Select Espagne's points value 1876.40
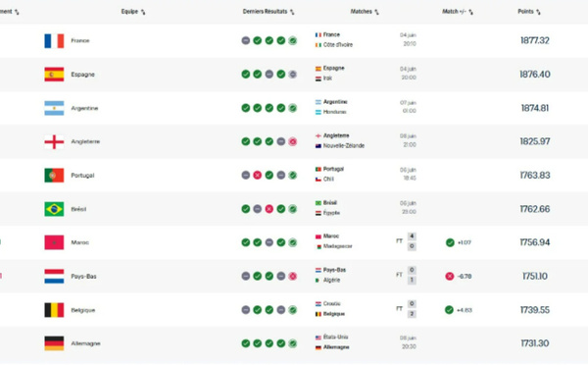Viewport: 588px width, 365px height. coord(535,75)
